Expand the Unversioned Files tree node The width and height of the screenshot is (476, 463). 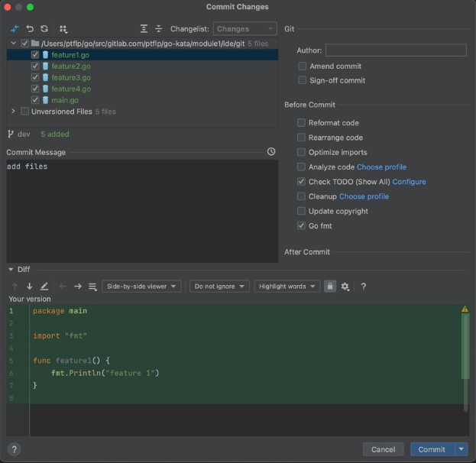coord(13,112)
